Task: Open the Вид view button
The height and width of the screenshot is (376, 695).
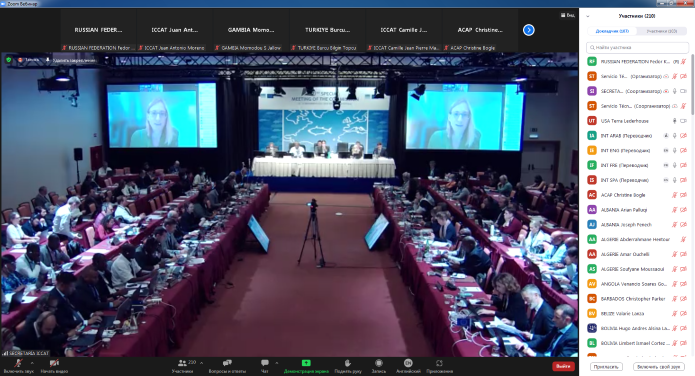Action: [x=567, y=15]
